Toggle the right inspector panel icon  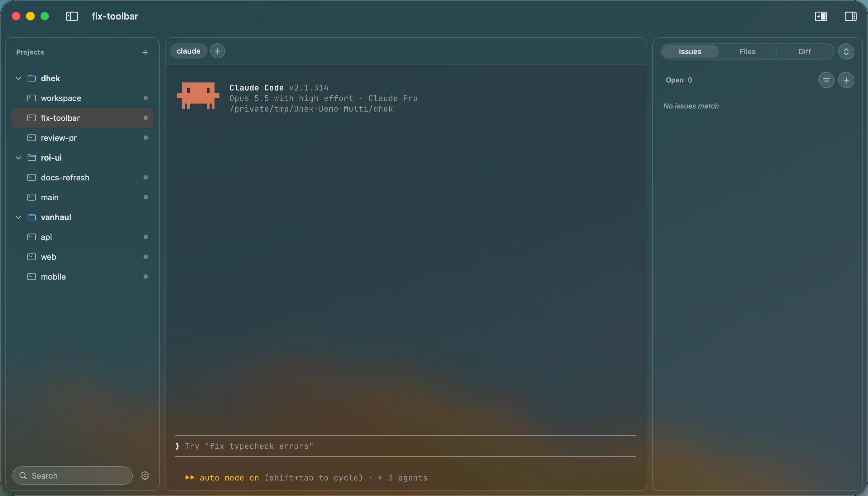click(850, 16)
